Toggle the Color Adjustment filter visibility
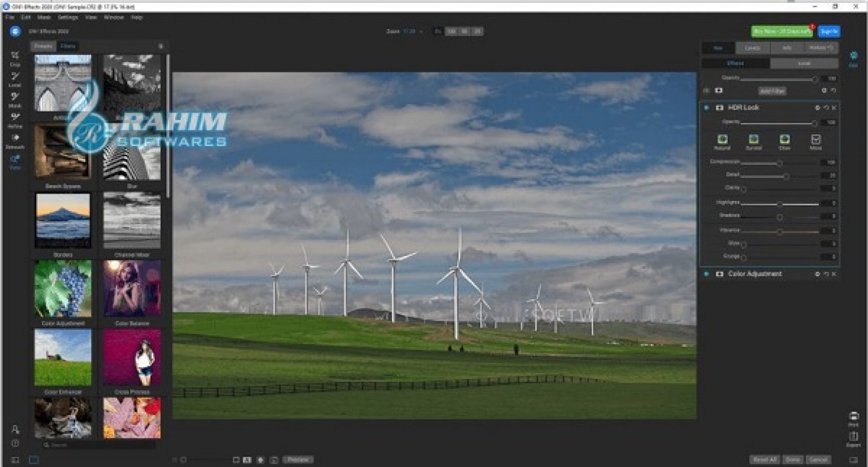 706,274
